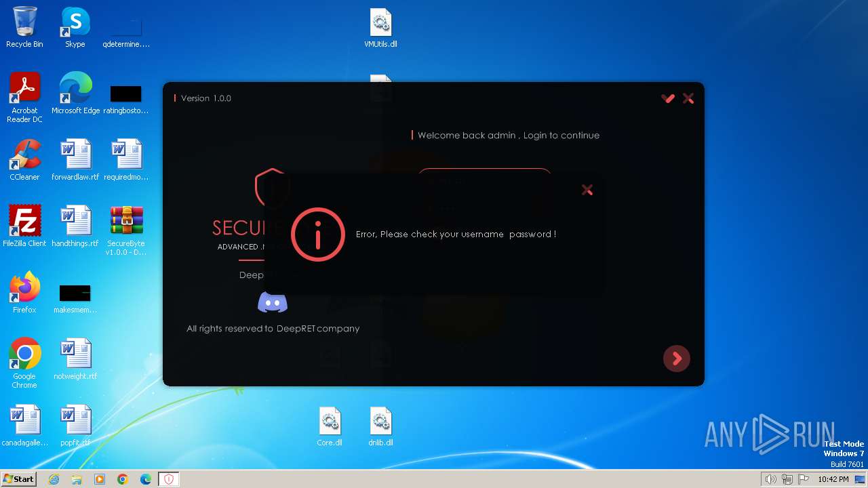Click the network tray icon
This screenshot has height=488, width=868.
(x=787, y=479)
